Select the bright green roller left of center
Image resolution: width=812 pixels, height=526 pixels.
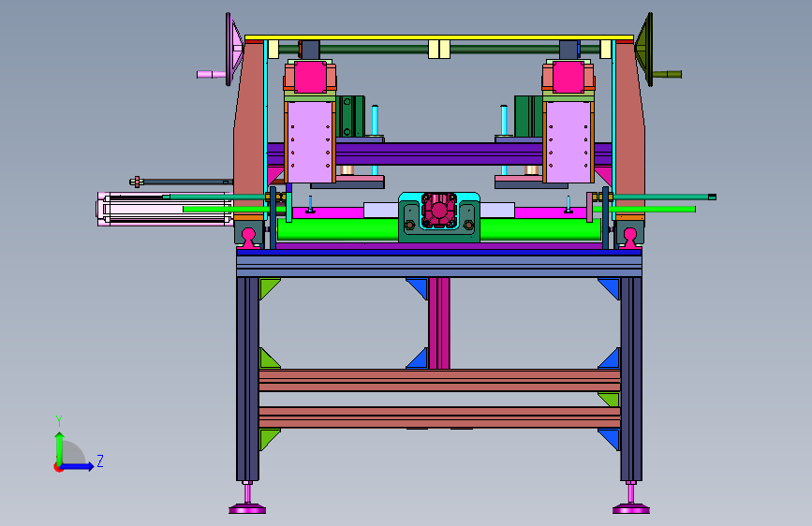338,229
